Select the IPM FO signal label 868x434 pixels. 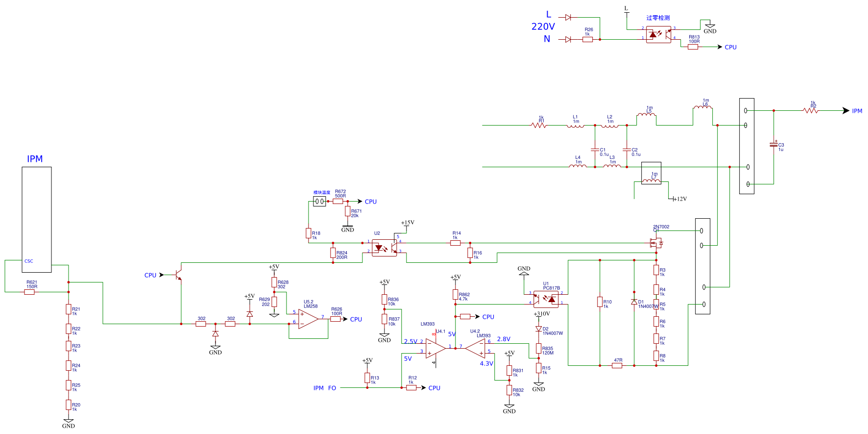[325, 388]
